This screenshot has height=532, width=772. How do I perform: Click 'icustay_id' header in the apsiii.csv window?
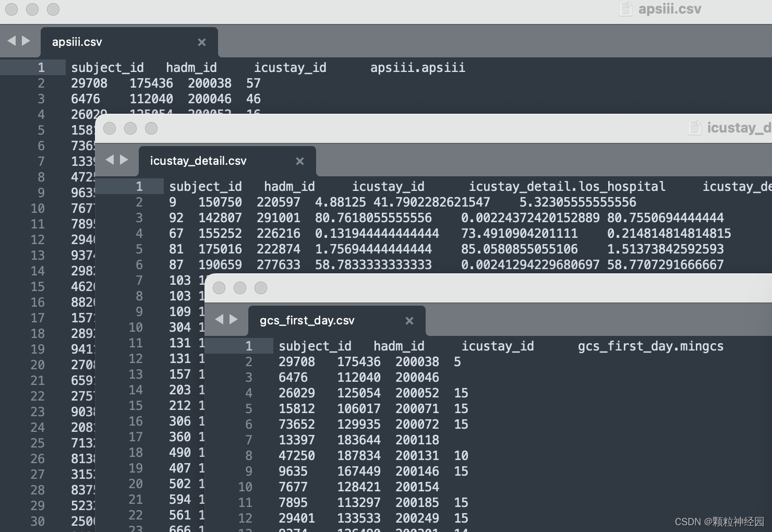pos(290,68)
